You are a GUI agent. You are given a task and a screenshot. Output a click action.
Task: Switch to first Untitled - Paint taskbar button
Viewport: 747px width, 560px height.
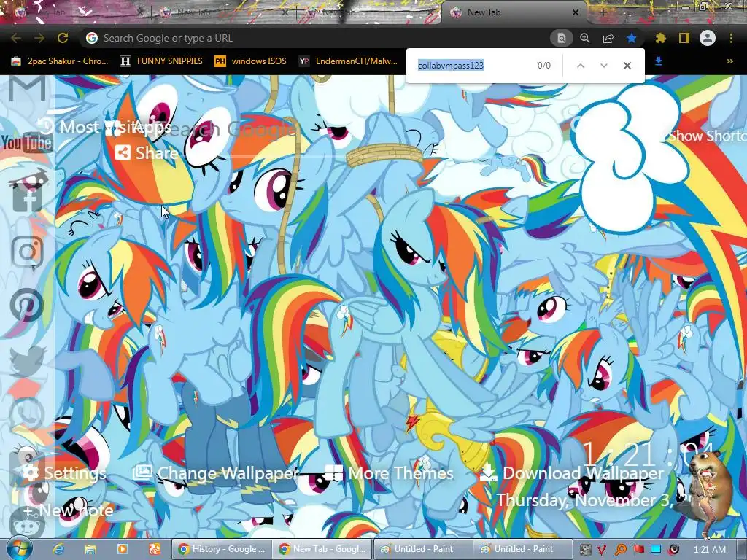click(424, 549)
